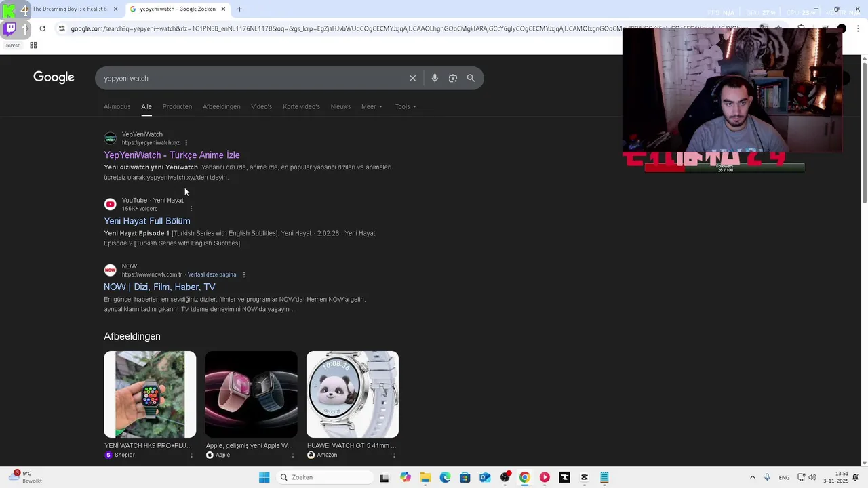Viewport: 868px width, 488px height.
Task: Open Microsoft Edge from the taskbar
Action: (x=445, y=477)
